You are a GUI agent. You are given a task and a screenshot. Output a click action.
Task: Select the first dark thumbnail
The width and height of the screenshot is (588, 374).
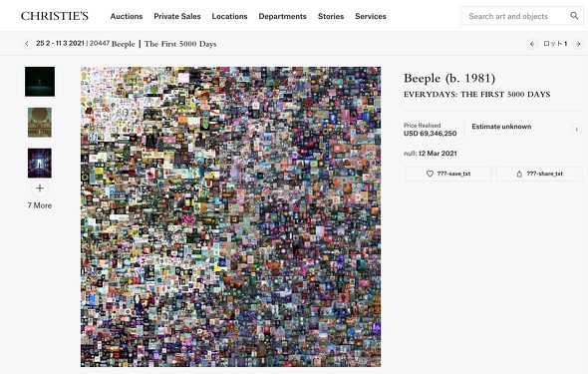40,82
